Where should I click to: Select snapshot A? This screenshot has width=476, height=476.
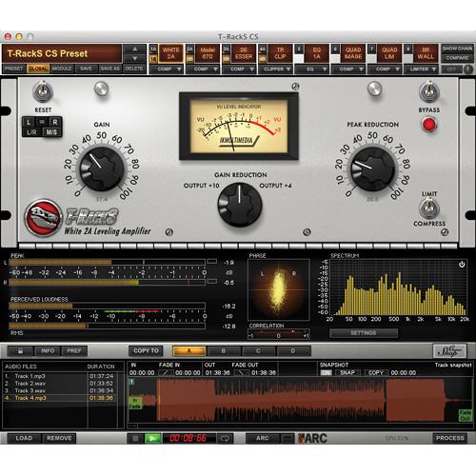189,351
